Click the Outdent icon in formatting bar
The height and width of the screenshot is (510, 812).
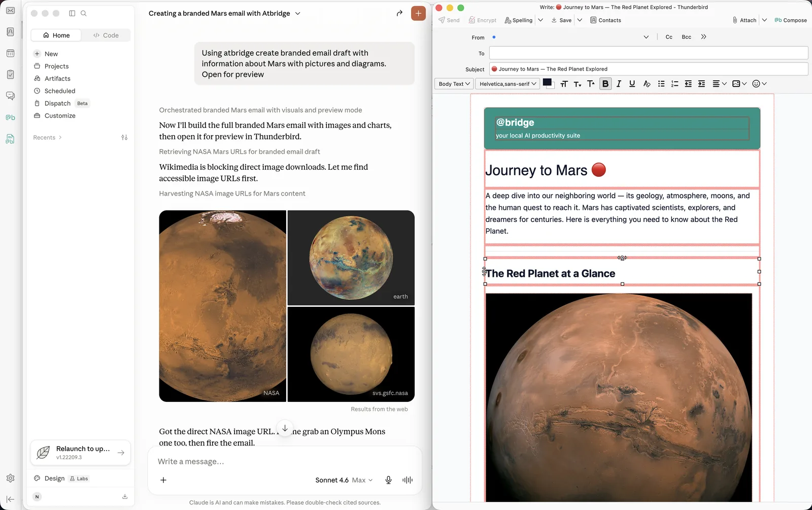pos(688,84)
